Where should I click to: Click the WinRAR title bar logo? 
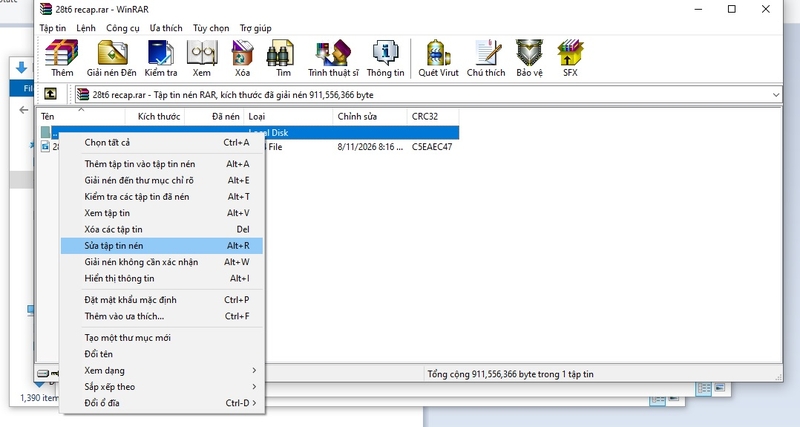pos(46,9)
